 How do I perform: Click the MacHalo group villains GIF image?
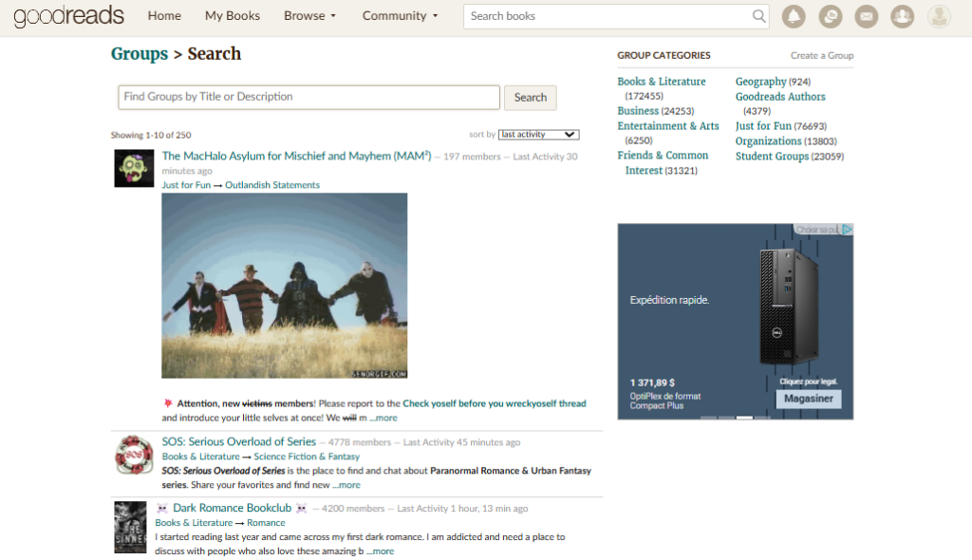[x=285, y=286]
